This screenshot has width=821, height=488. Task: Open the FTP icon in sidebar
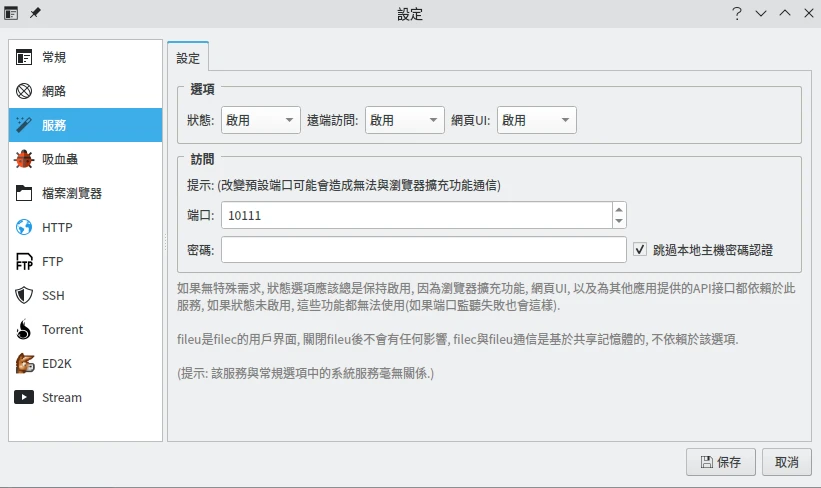(24, 261)
